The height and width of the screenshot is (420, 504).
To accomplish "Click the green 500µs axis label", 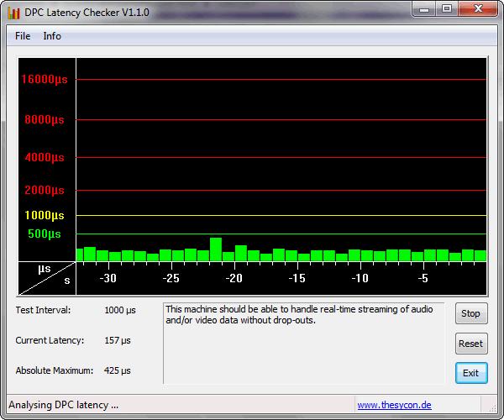I will coord(45,234).
